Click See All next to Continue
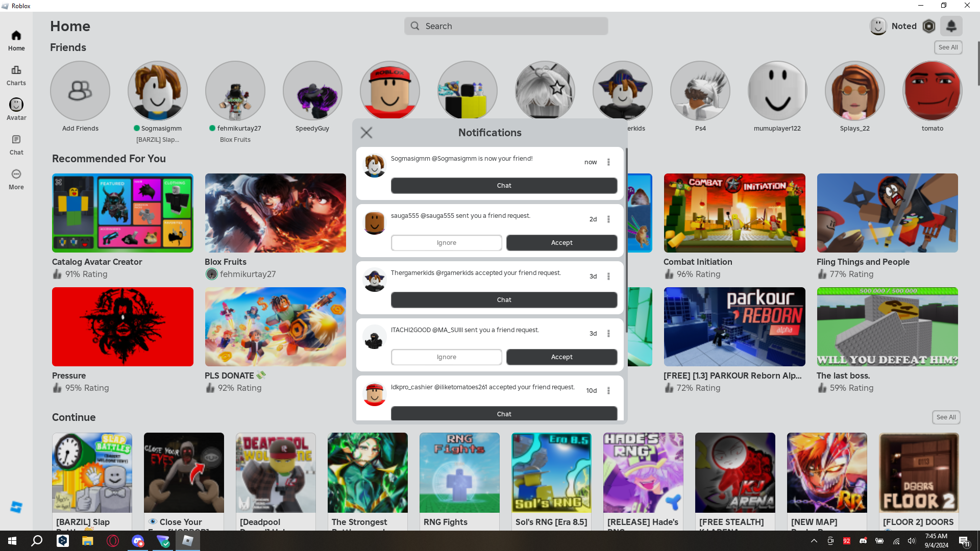Viewport: 980px width, 551px height. tap(946, 417)
